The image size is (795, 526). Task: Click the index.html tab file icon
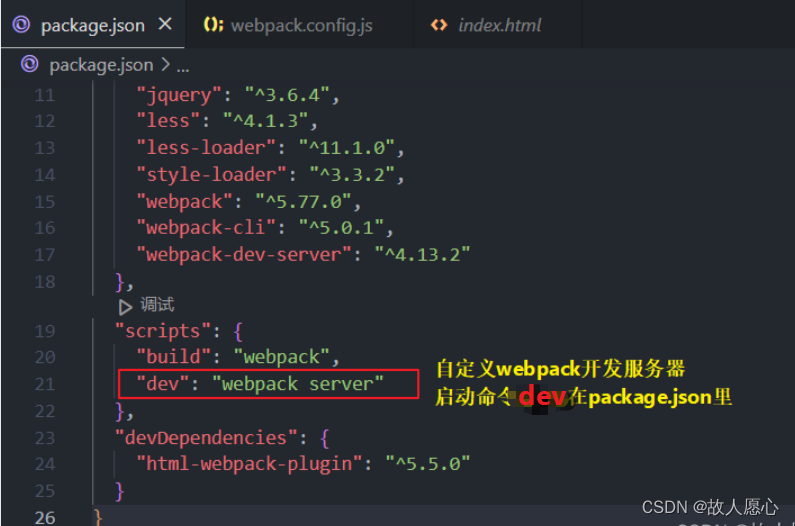click(439, 24)
